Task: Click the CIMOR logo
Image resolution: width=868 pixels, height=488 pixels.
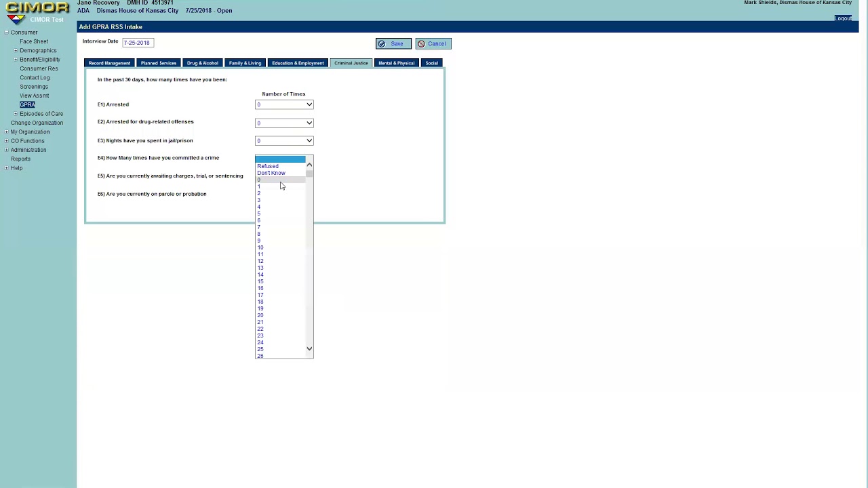Action: tap(37, 13)
